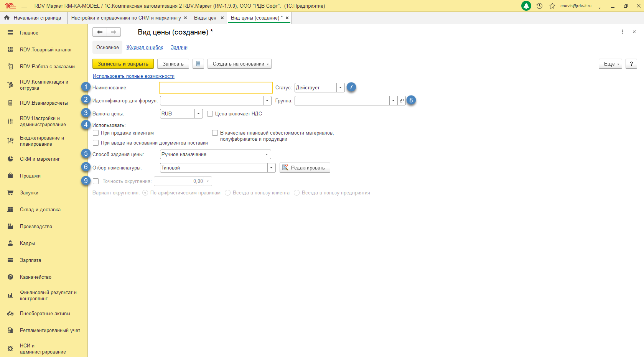
Task: Expand the Способ задания цены dropdown
Action: [x=267, y=155]
